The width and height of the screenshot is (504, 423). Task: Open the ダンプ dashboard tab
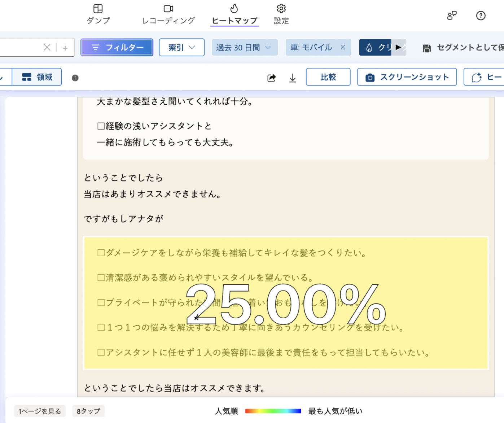[x=98, y=14]
